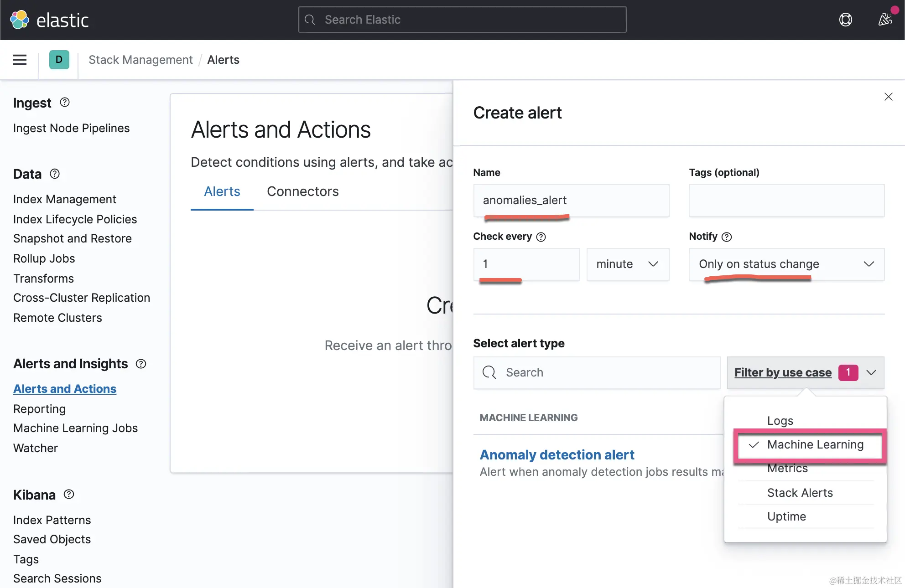
Task: Open Machine Learning Jobs in sidebar
Action: (x=75, y=428)
